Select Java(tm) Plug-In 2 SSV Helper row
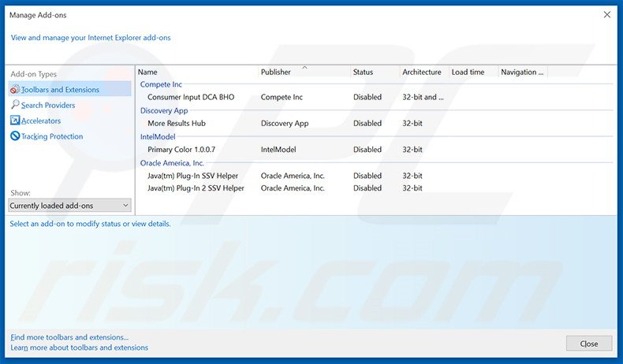Screen dimensions: 623x364 point(196,188)
